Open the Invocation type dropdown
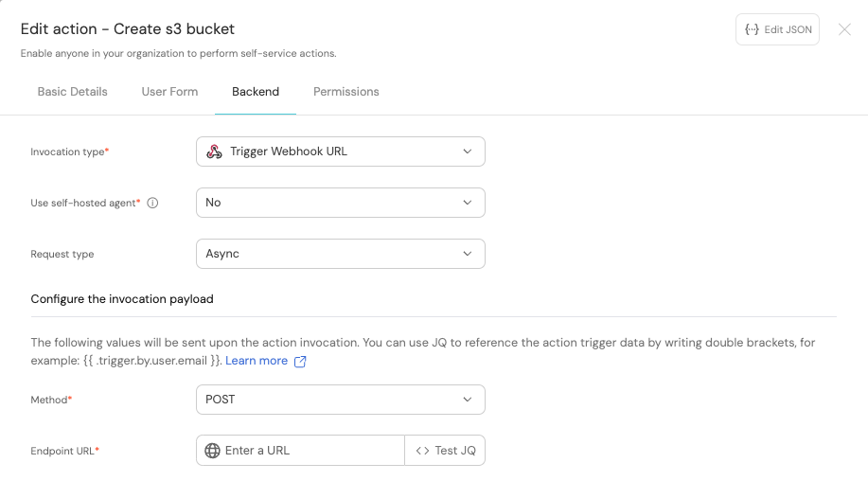The height and width of the screenshot is (481, 868). pyautogui.click(x=340, y=151)
